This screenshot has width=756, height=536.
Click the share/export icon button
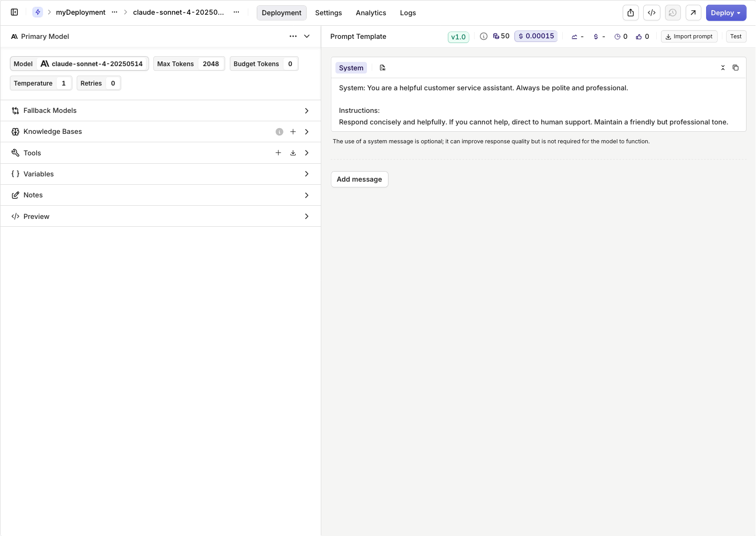click(x=631, y=13)
